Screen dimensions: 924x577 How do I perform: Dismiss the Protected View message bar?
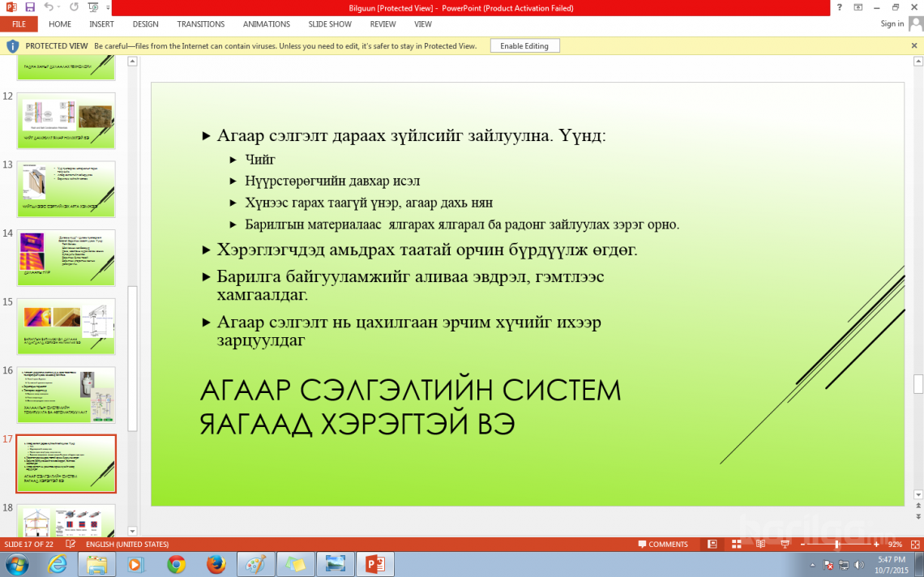click(x=914, y=46)
